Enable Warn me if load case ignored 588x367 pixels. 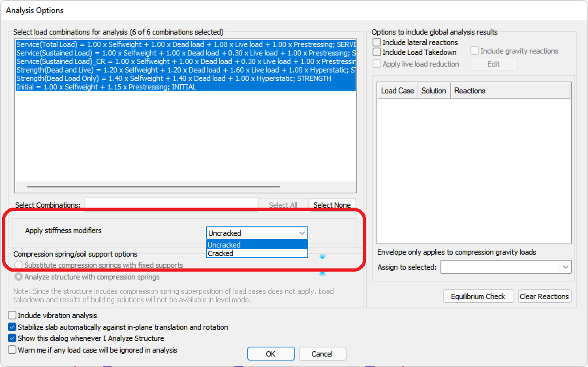click(12, 350)
